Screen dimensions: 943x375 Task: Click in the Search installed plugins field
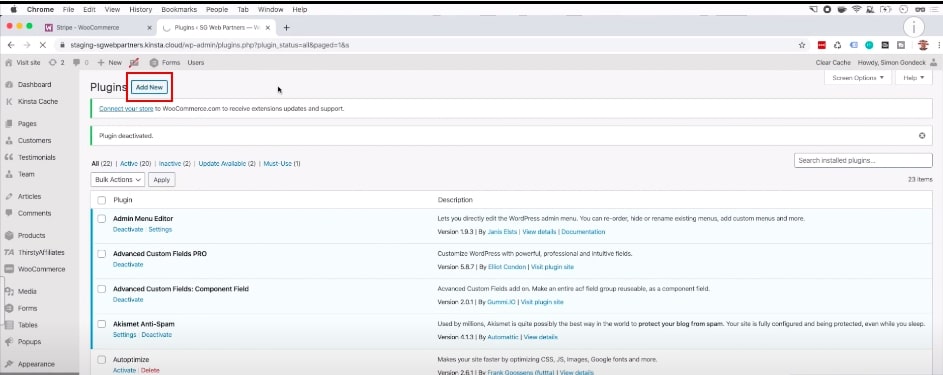click(863, 160)
